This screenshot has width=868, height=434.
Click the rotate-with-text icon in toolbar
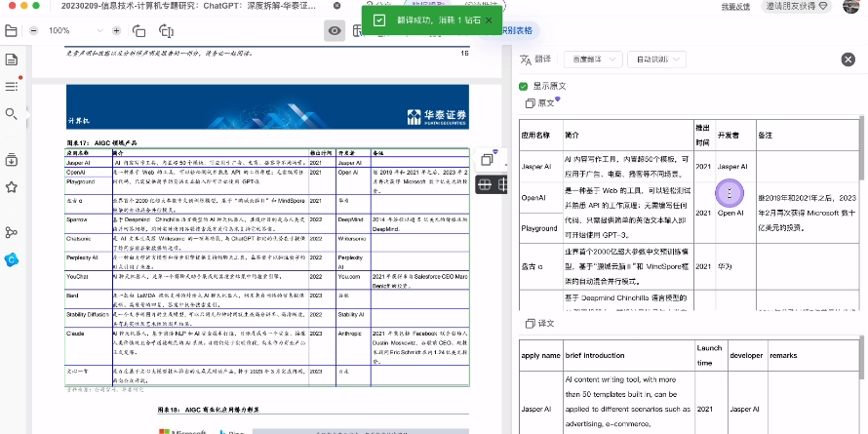(167, 31)
